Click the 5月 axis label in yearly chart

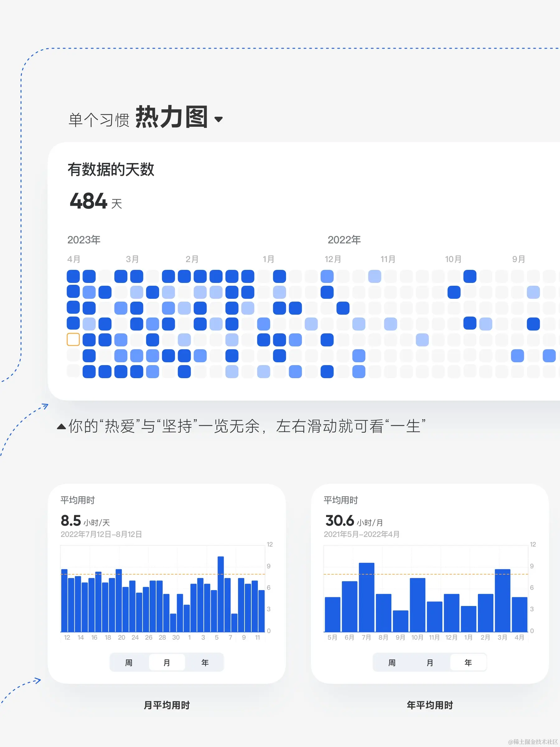(332, 637)
